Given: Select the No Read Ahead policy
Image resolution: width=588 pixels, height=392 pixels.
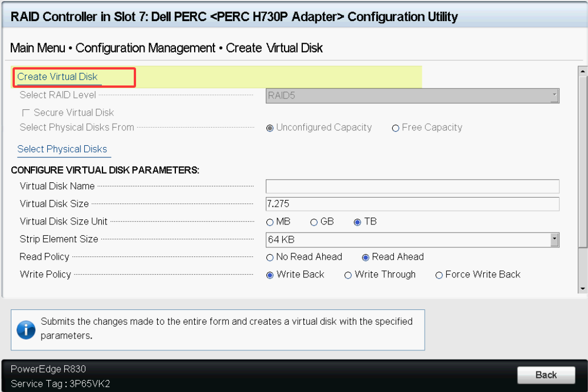Looking at the screenshot, I should (270, 258).
